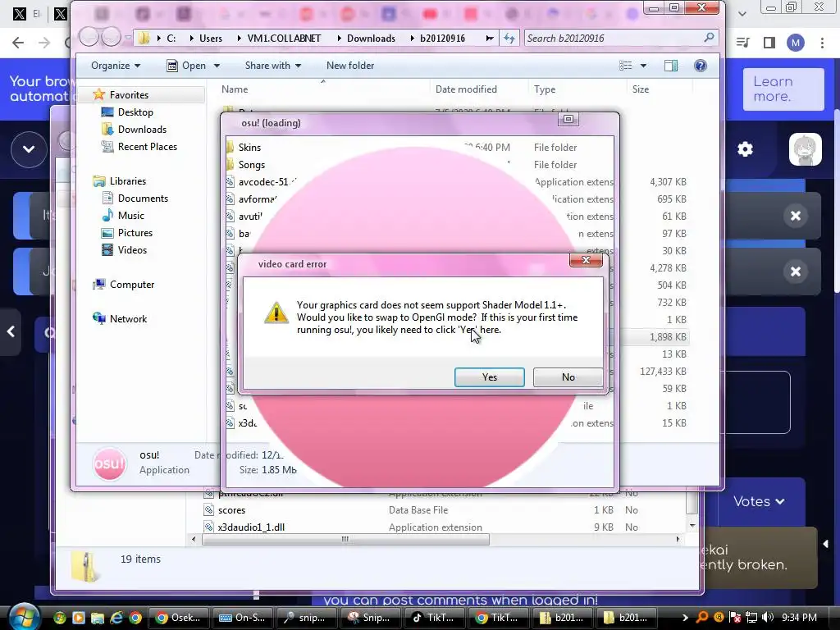This screenshot has height=630, width=840.
Task: Select the Songs folder
Action: pyautogui.click(x=251, y=164)
